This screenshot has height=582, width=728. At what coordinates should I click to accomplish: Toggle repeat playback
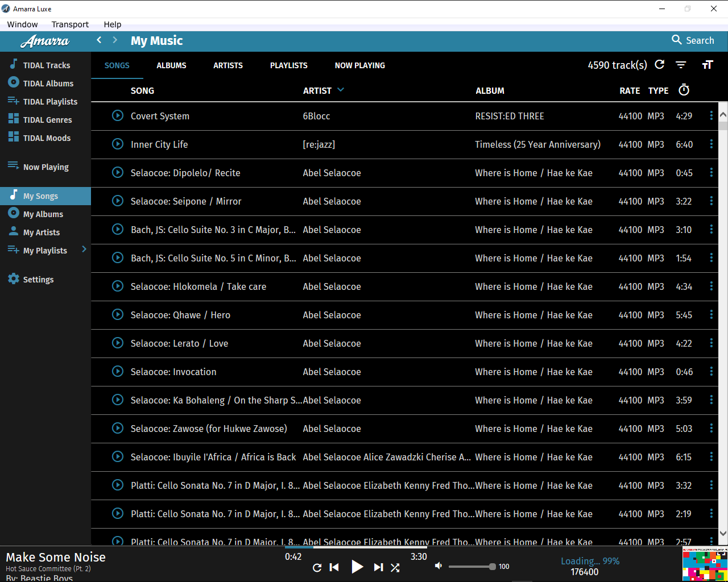317,567
